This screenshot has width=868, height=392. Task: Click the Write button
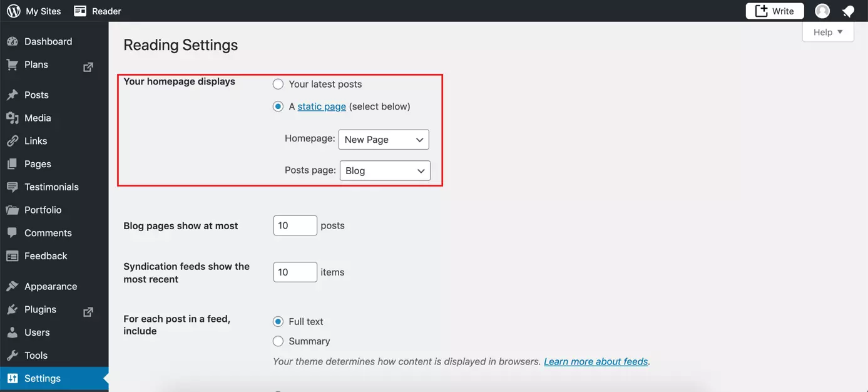click(x=774, y=11)
